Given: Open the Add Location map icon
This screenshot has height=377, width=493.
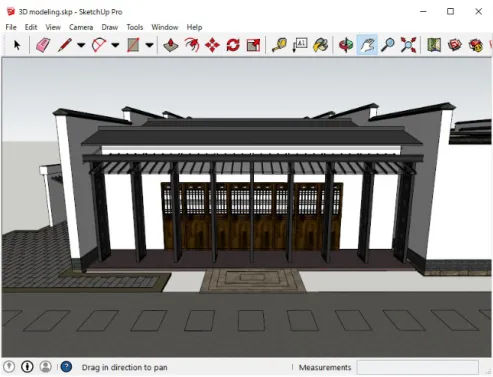Looking at the screenshot, I should point(434,45).
